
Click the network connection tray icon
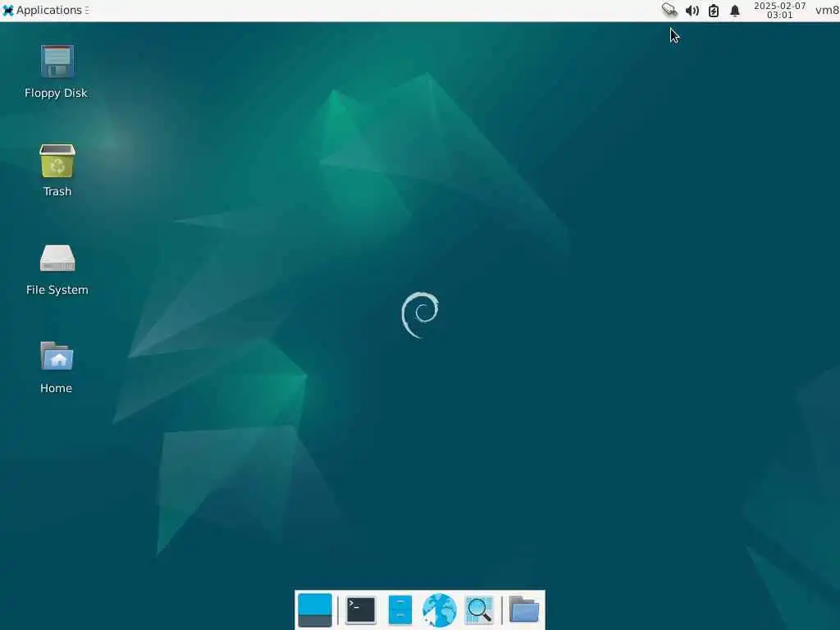669,10
